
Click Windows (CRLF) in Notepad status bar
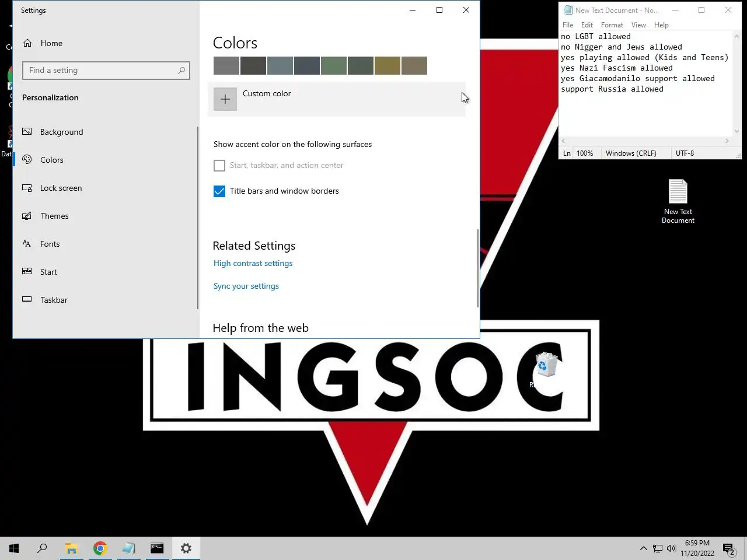[x=631, y=153]
